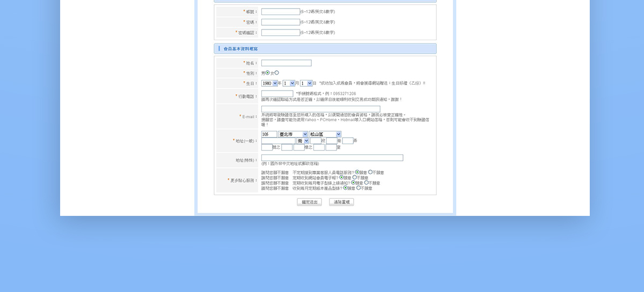Select 女 gender radio button

point(276,73)
